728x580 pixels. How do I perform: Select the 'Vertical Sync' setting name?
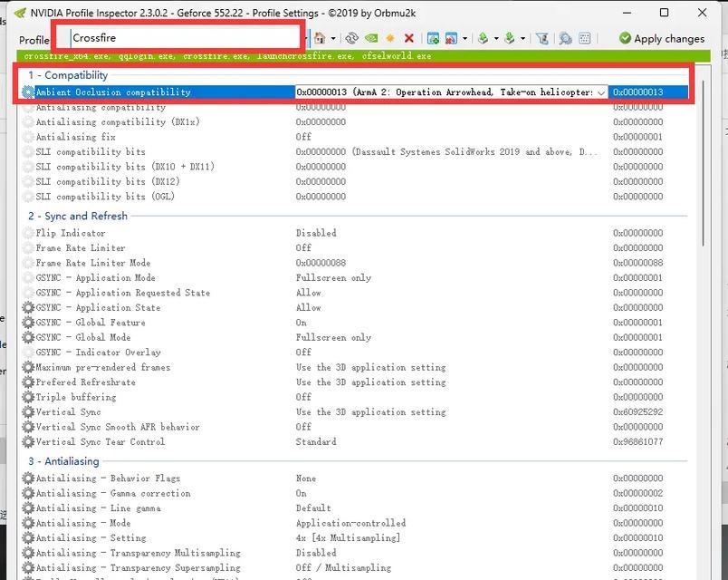[x=68, y=411]
